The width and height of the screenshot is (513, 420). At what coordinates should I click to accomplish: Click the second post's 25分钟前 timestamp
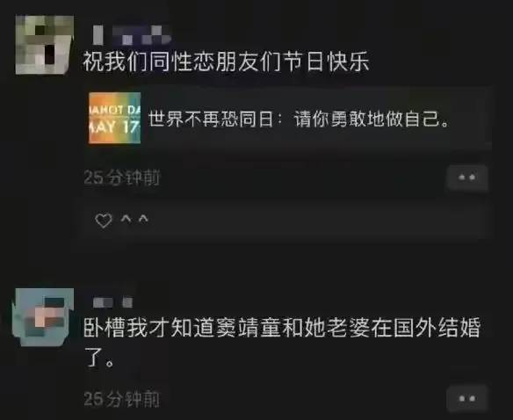pyautogui.click(x=122, y=399)
